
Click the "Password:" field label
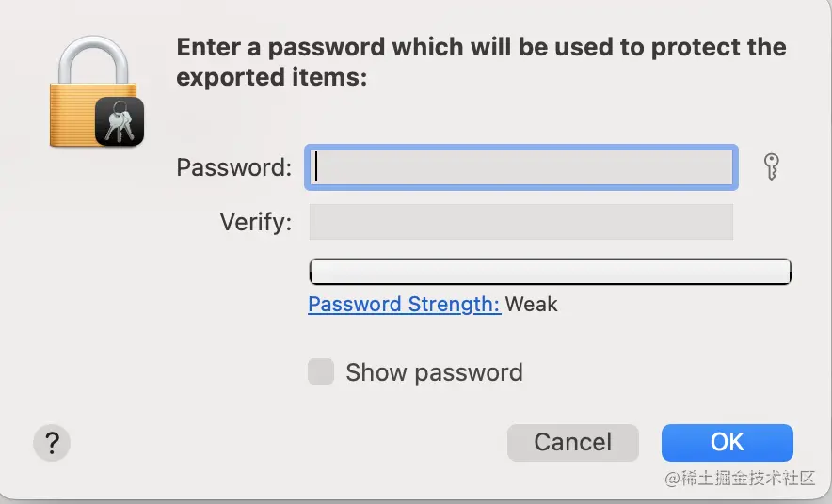pos(234,167)
